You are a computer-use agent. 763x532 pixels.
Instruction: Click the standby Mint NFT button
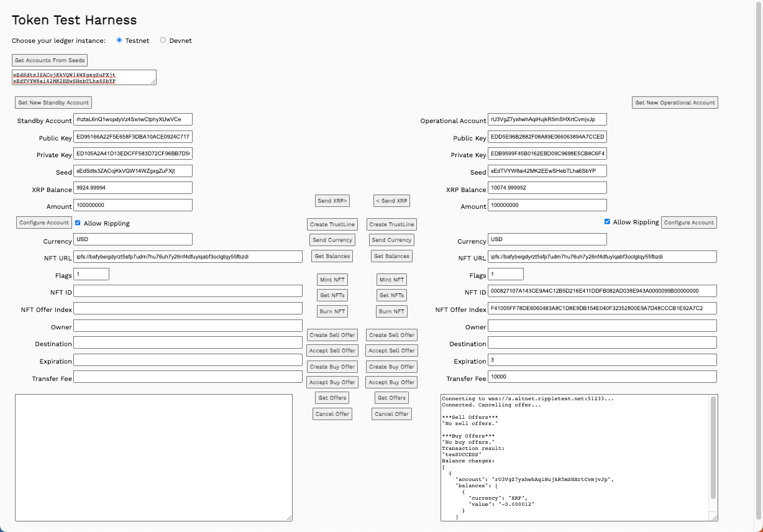point(332,280)
